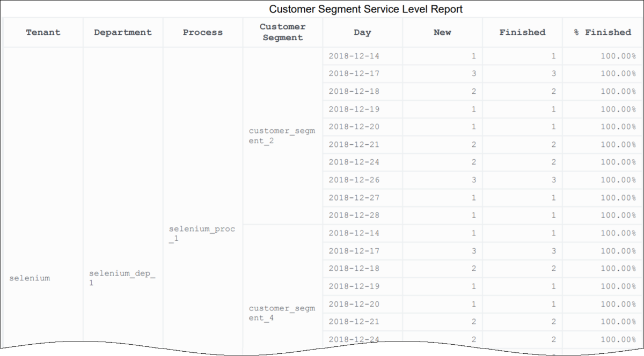Viewport: 644px width, 356px height.
Task: Click the New column header
Action: tap(442, 32)
